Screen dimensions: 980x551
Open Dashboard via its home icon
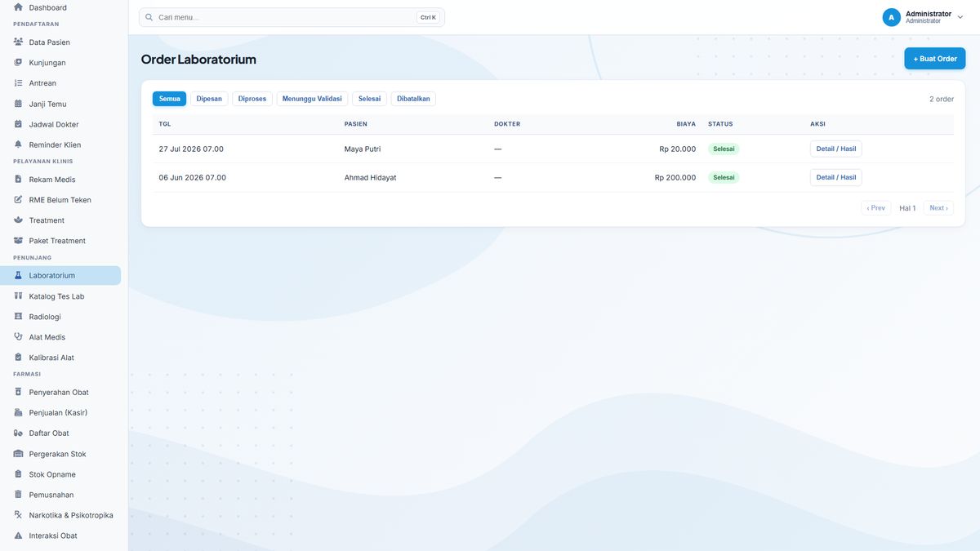pyautogui.click(x=18, y=7)
